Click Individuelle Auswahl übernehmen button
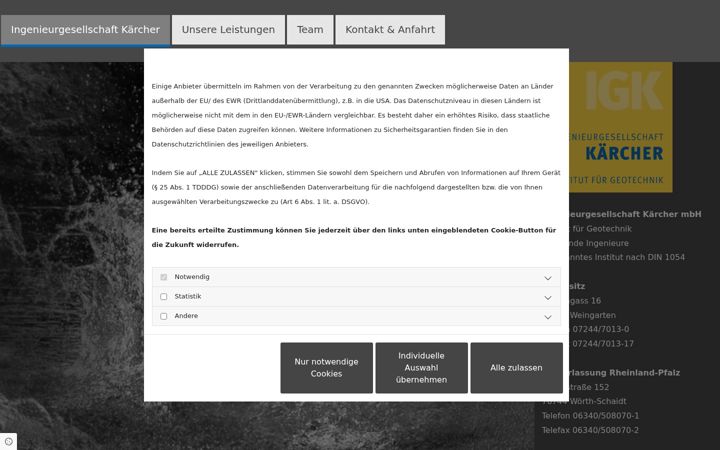 (422, 368)
